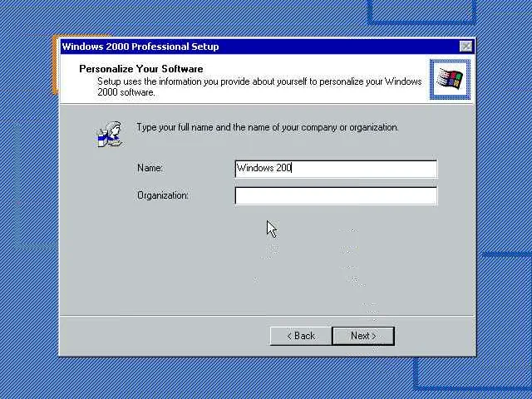The height and width of the screenshot is (399, 532).
Task: Click the gray footer area left of Back
Action: pyautogui.click(x=163, y=336)
